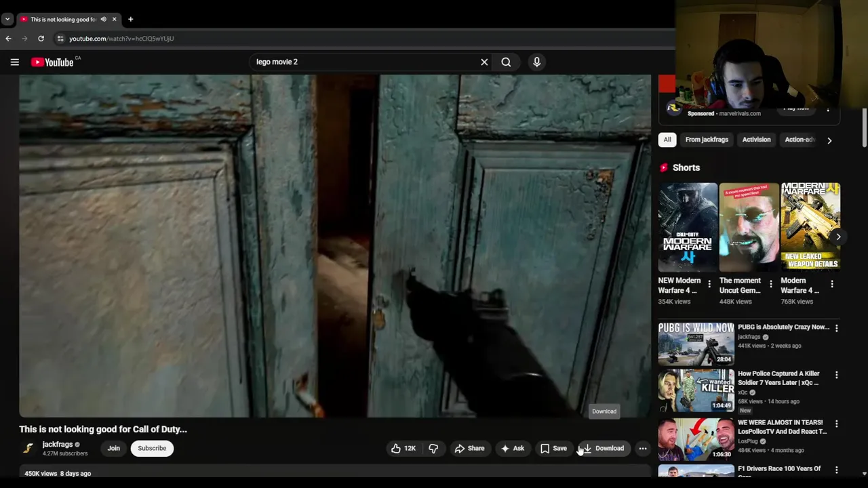This screenshot has height=488, width=868.
Task: Open the jackfrags channel avatar
Action: pyautogui.click(x=28, y=448)
